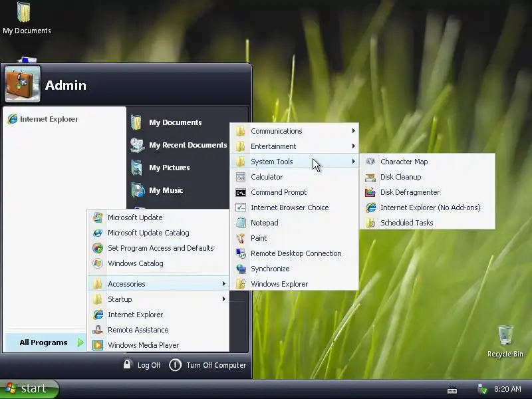The width and height of the screenshot is (532, 399).
Task: Click the All Programs green arrow
Action: coord(80,342)
